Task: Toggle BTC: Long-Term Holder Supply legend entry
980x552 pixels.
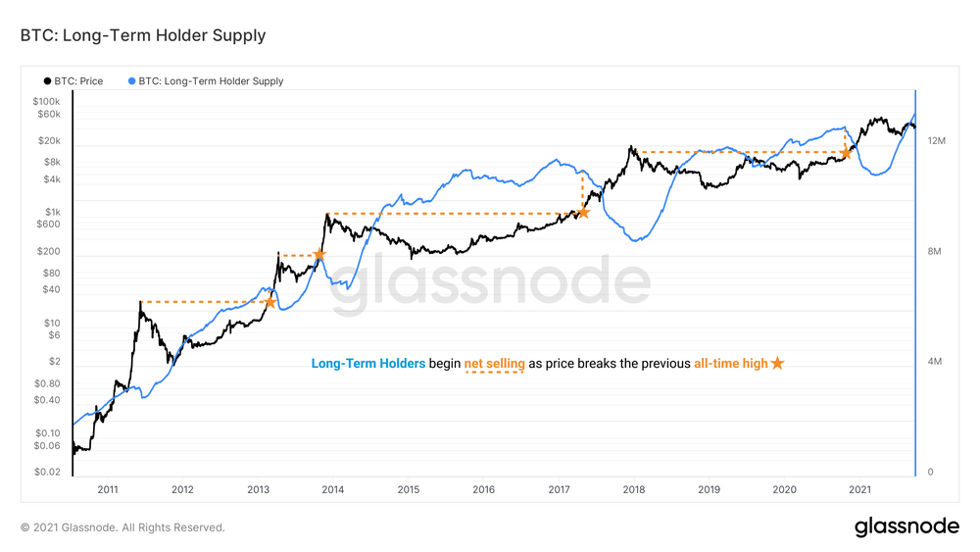Action: [206, 81]
